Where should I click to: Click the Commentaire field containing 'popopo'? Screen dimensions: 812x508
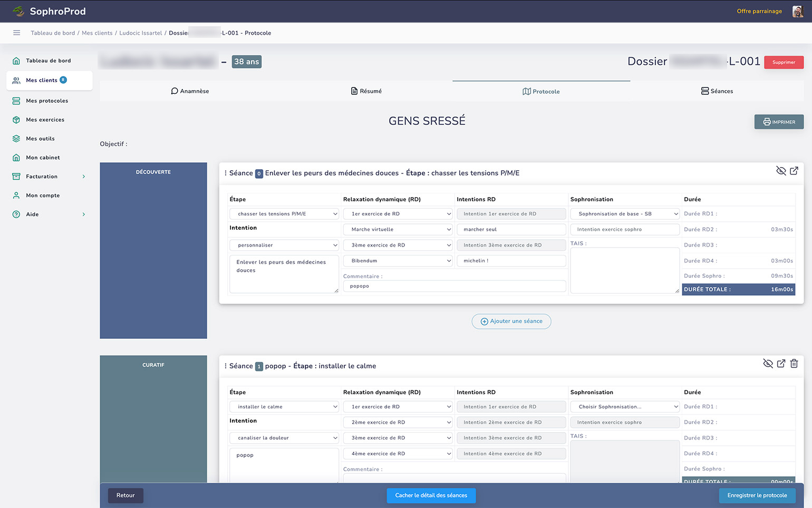(x=455, y=286)
